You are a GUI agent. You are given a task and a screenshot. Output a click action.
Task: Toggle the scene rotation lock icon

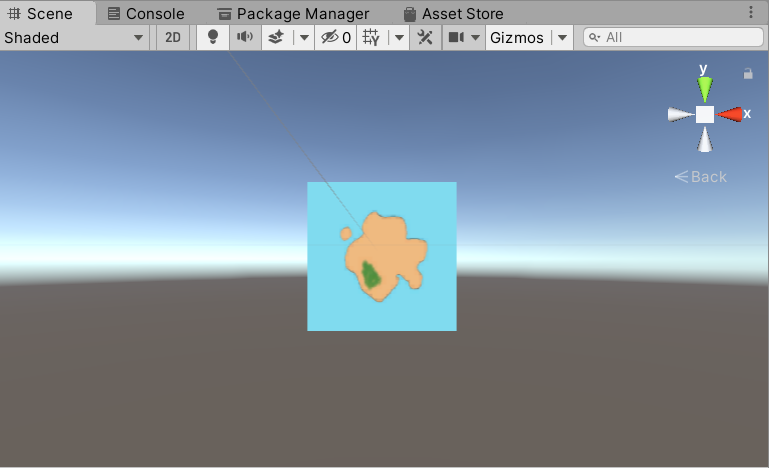pos(748,74)
